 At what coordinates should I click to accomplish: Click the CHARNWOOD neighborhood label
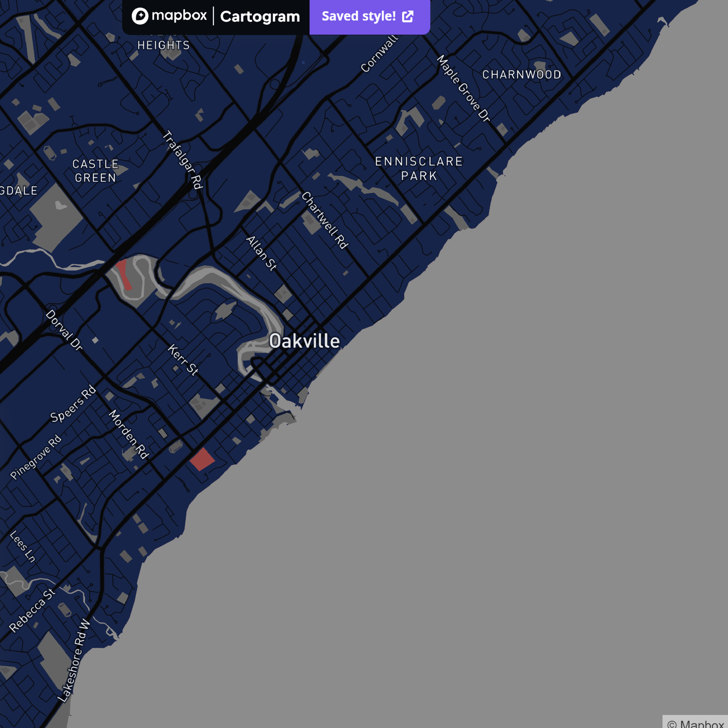(522, 75)
